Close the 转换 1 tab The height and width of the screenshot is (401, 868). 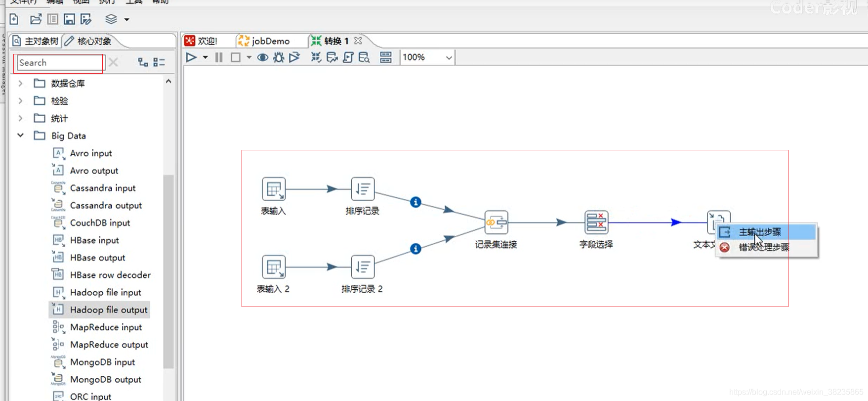pos(358,41)
